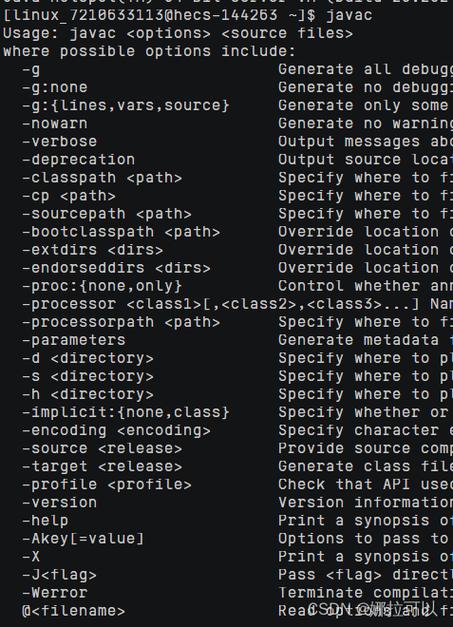Select the '-h <directory>' option
The image size is (453, 627).
pos(88,394)
